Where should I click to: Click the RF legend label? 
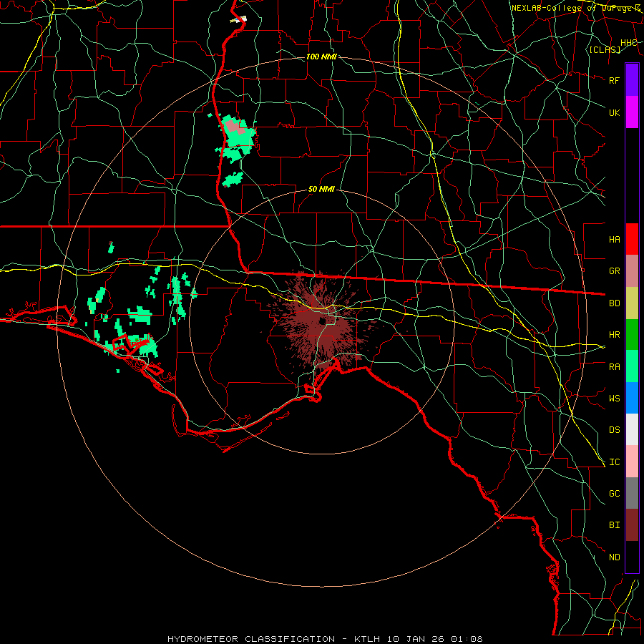614,80
